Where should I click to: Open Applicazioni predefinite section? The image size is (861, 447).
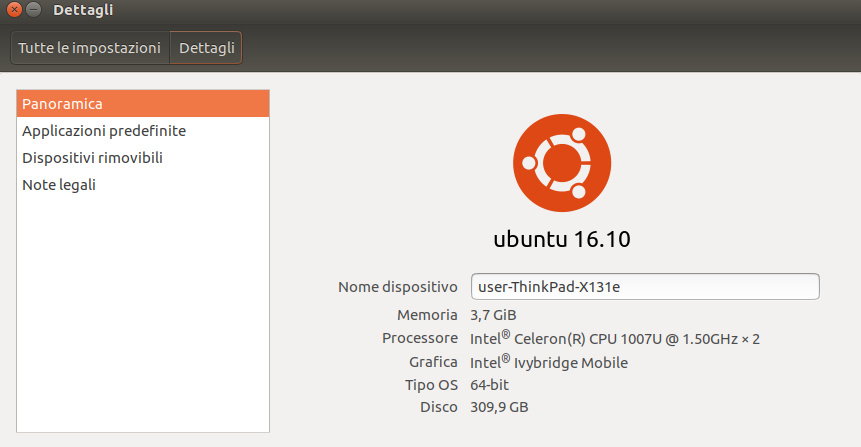click(143, 131)
